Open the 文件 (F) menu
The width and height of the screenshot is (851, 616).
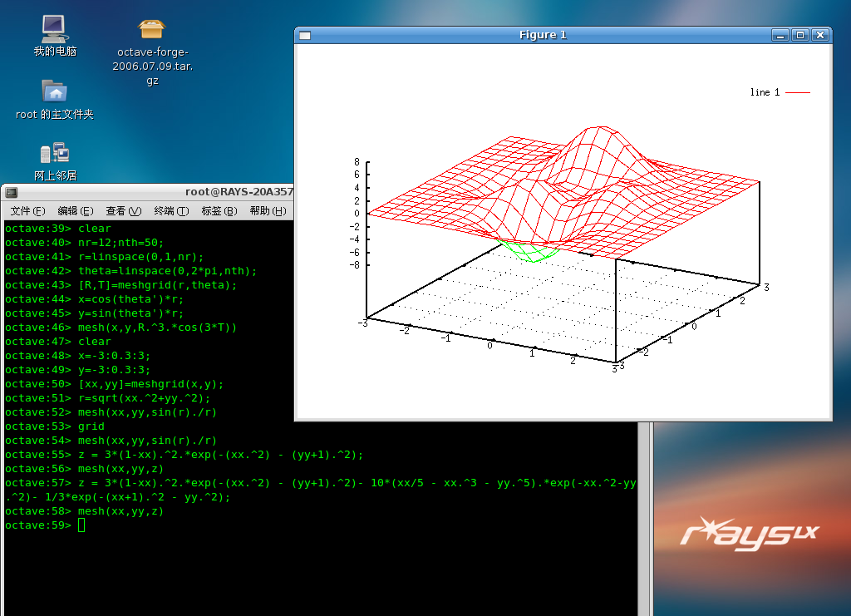[x=27, y=211]
